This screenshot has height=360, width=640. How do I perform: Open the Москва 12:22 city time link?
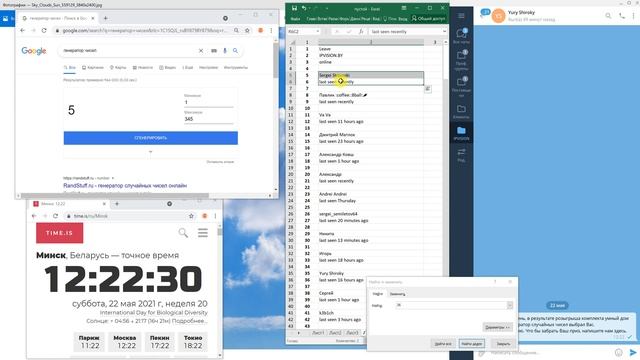[124, 342]
